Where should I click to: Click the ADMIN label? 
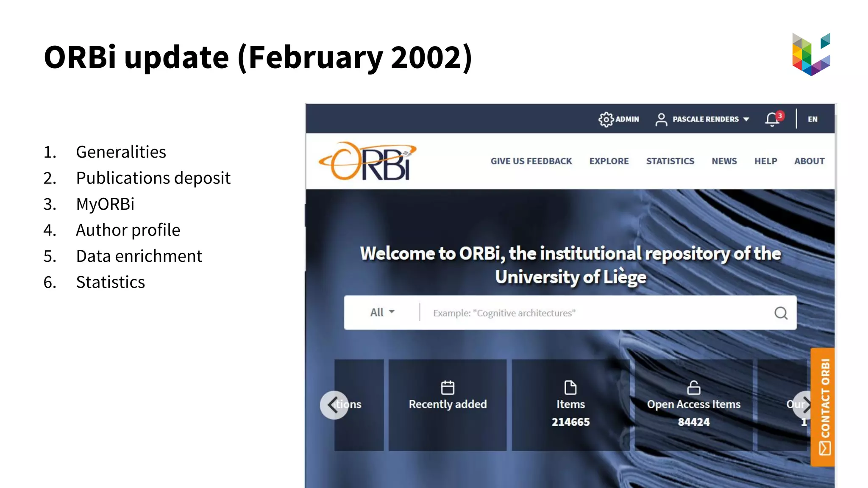coord(627,119)
